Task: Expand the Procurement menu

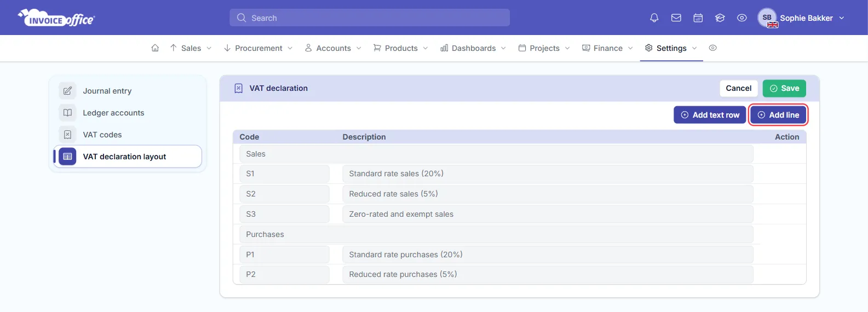Action: click(x=258, y=48)
